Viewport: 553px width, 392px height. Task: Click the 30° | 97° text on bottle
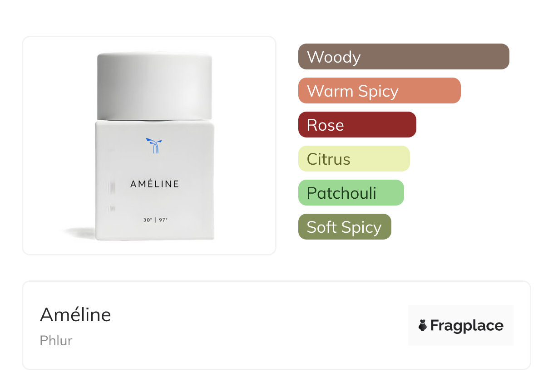pyautogui.click(x=155, y=220)
